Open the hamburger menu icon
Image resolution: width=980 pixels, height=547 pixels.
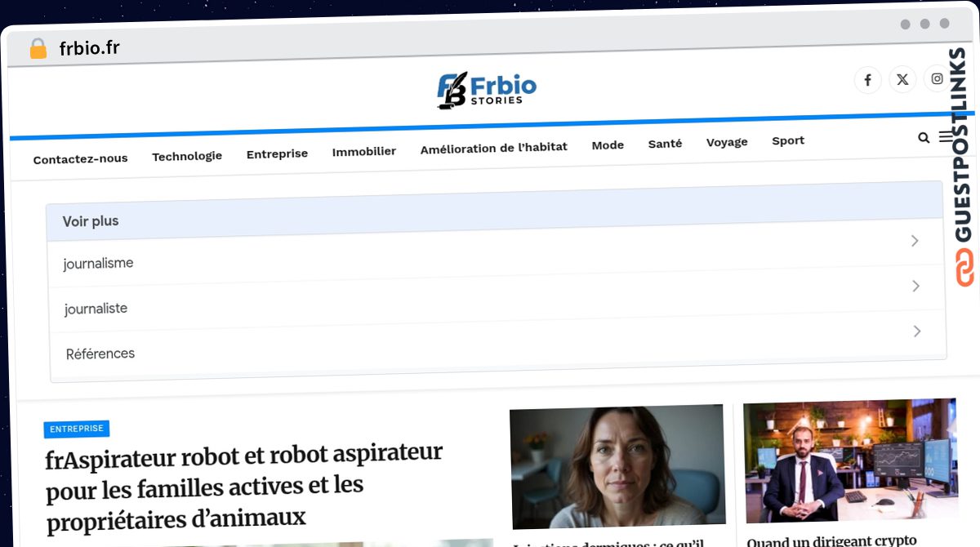(946, 137)
